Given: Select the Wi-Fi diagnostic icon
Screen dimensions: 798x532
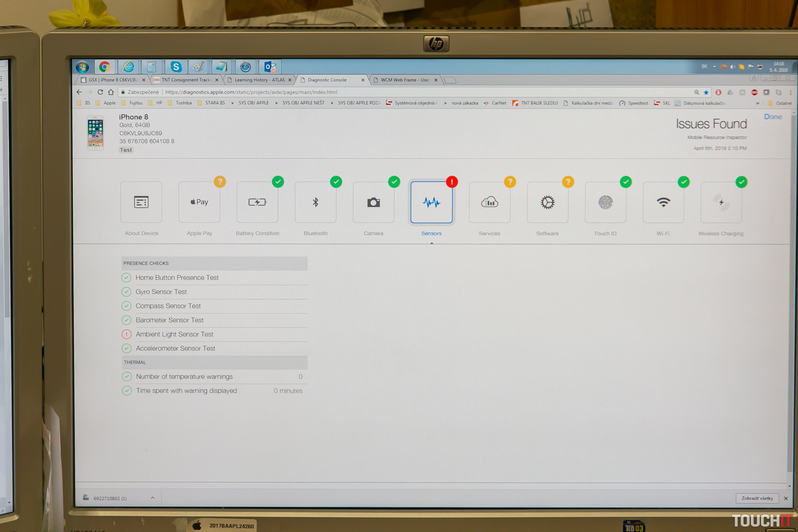Looking at the screenshot, I should (x=663, y=203).
